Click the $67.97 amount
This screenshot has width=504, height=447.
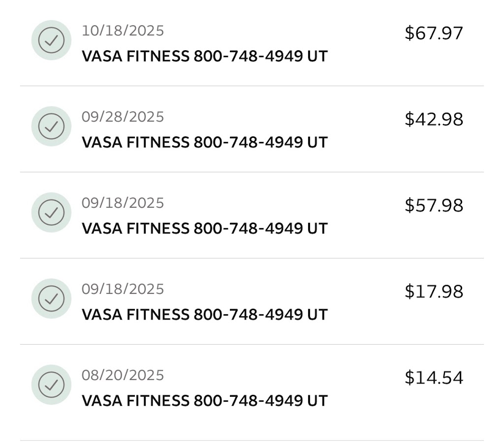point(434,33)
